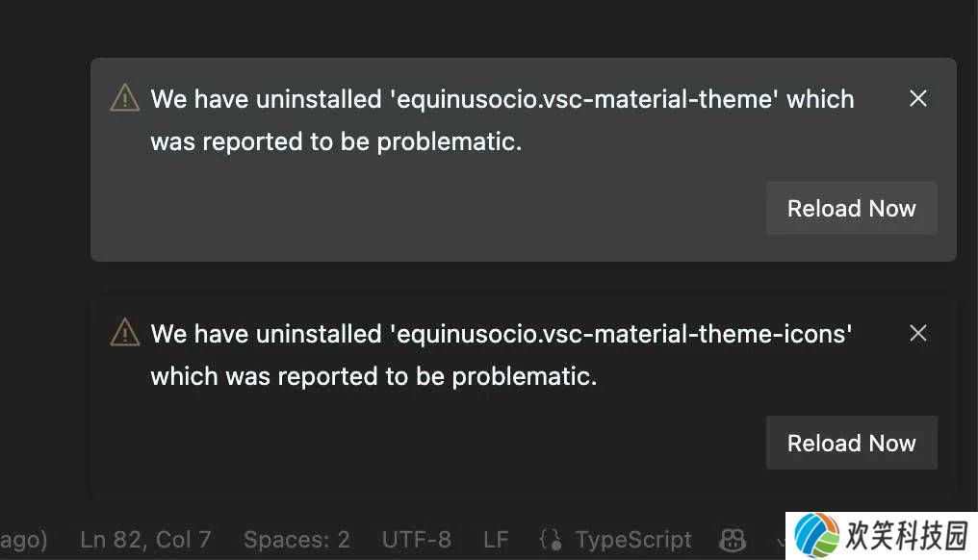978x560 pixels.
Task: Change the LF end of line sequence
Action: (496, 540)
